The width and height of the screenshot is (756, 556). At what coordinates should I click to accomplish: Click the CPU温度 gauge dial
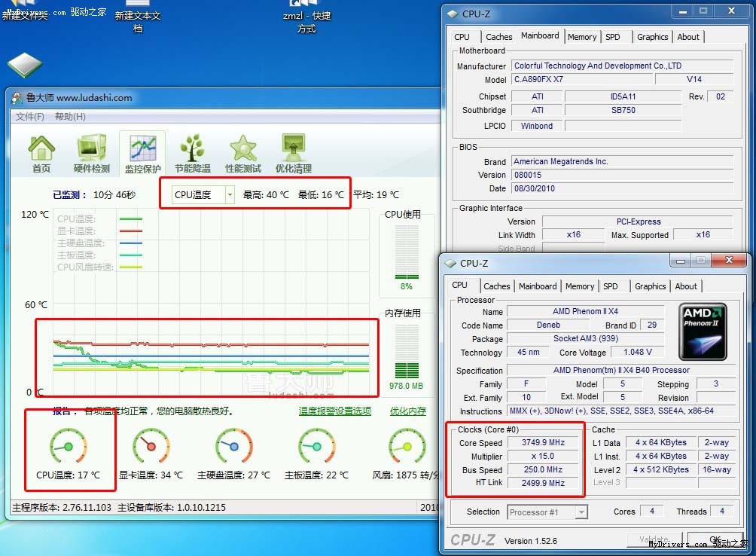pos(68,447)
